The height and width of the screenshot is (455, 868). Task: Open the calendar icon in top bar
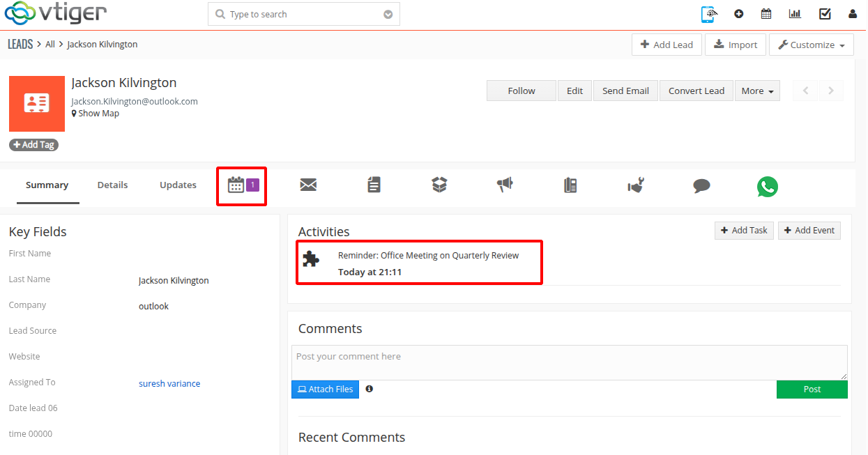(766, 14)
